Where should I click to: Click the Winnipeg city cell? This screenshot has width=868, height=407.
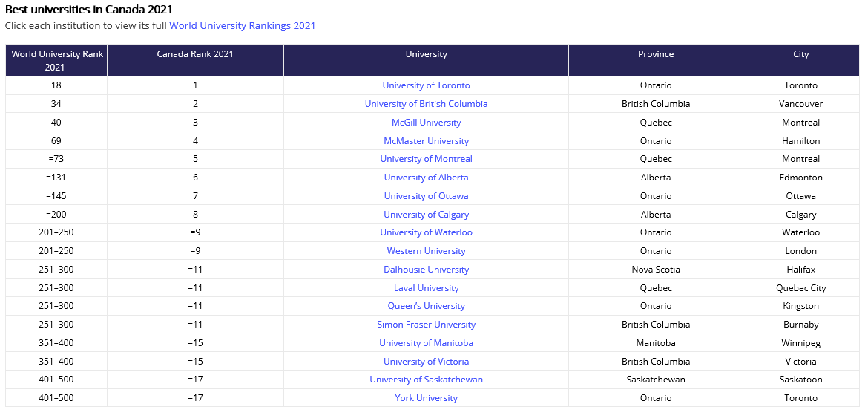[801, 342]
